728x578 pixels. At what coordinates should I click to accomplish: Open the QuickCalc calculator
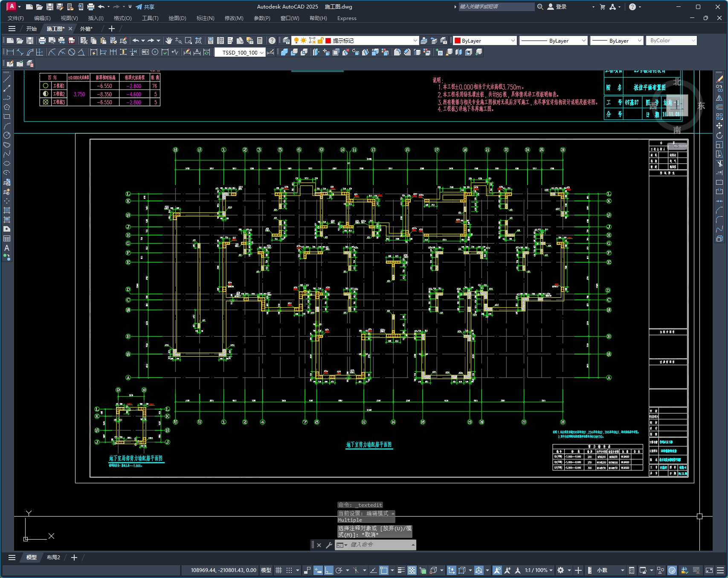[x=260, y=41]
